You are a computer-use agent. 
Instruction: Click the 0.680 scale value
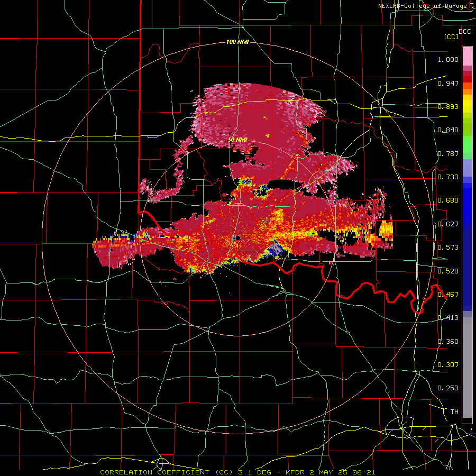[x=448, y=200]
